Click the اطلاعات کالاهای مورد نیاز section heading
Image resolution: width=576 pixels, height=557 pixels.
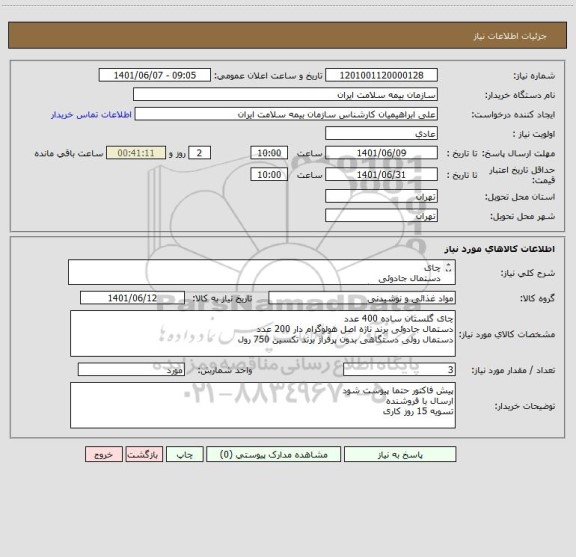pyautogui.click(x=500, y=249)
